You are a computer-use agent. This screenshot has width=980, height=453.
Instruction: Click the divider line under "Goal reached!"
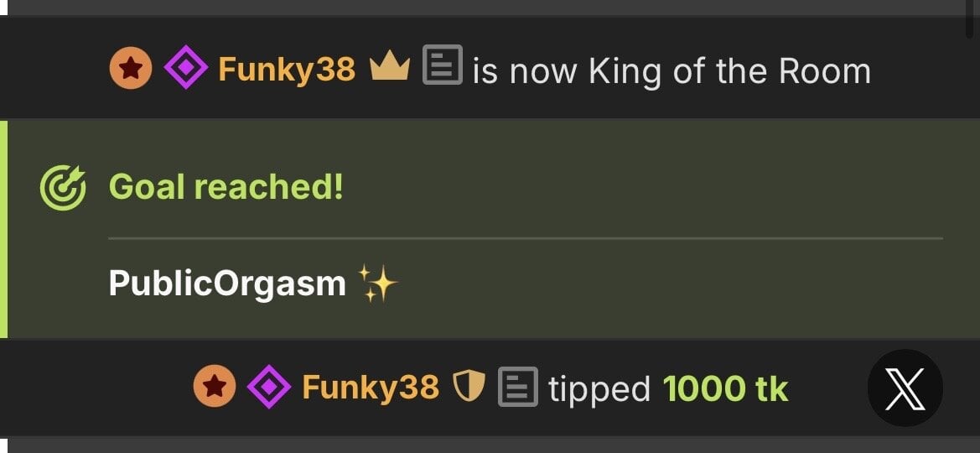coord(525,238)
